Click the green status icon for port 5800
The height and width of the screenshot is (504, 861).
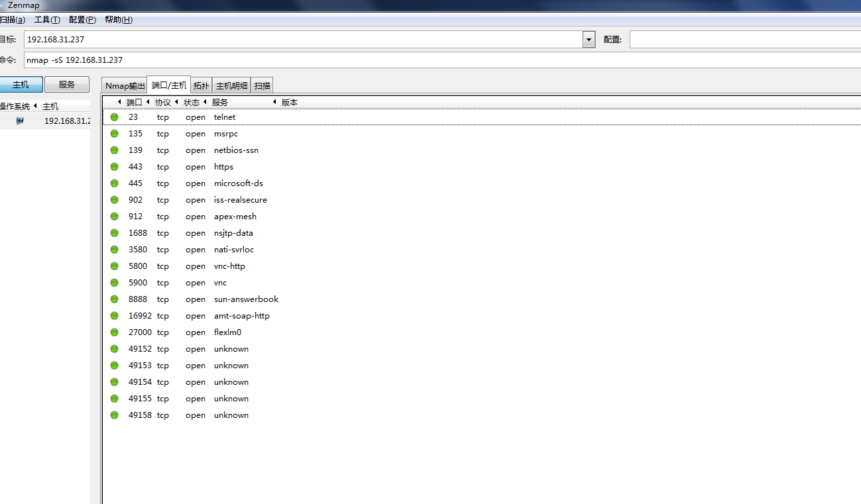(x=115, y=266)
